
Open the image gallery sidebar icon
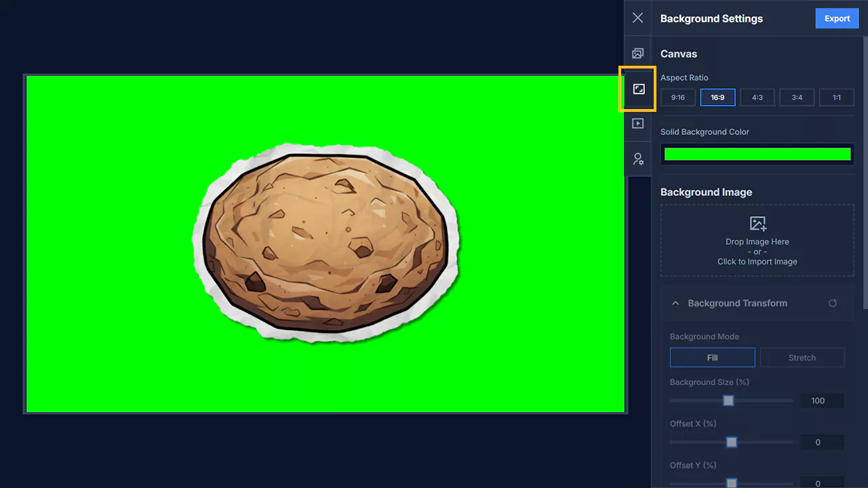click(637, 54)
